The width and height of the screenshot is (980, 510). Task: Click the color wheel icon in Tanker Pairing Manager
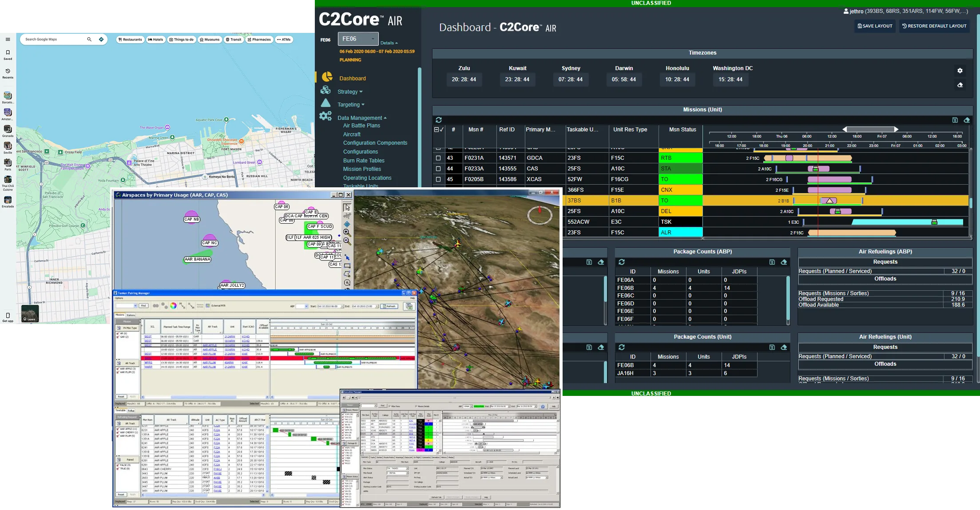173,306
